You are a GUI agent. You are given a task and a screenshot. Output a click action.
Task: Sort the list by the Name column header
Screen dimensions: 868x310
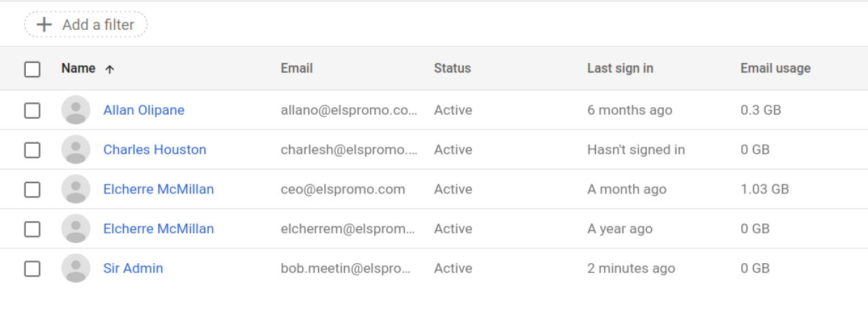pos(78,69)
